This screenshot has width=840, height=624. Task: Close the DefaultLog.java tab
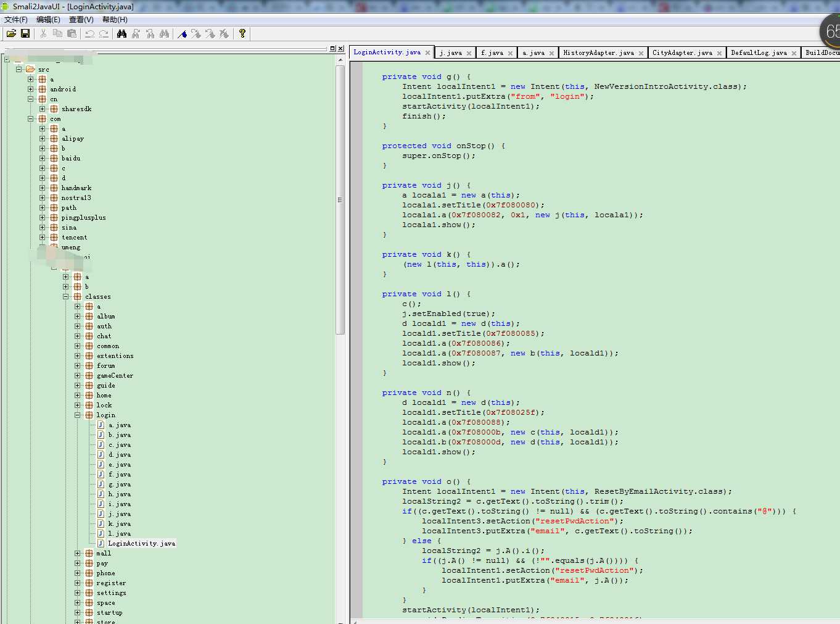794,53
